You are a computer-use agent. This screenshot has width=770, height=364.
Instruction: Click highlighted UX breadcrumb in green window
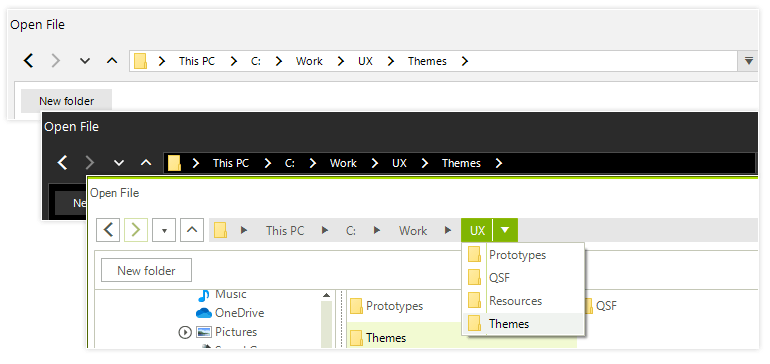pos(477,230)
